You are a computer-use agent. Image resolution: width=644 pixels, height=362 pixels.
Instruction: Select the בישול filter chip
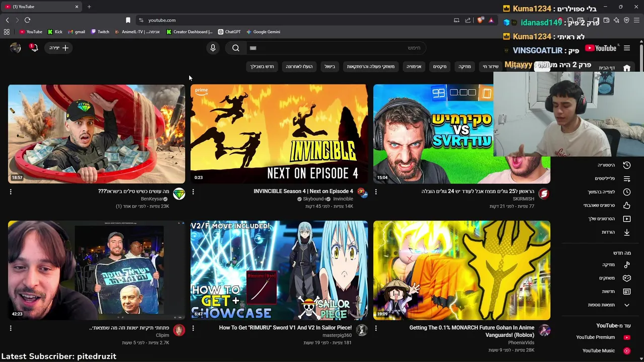click(330, 66)
